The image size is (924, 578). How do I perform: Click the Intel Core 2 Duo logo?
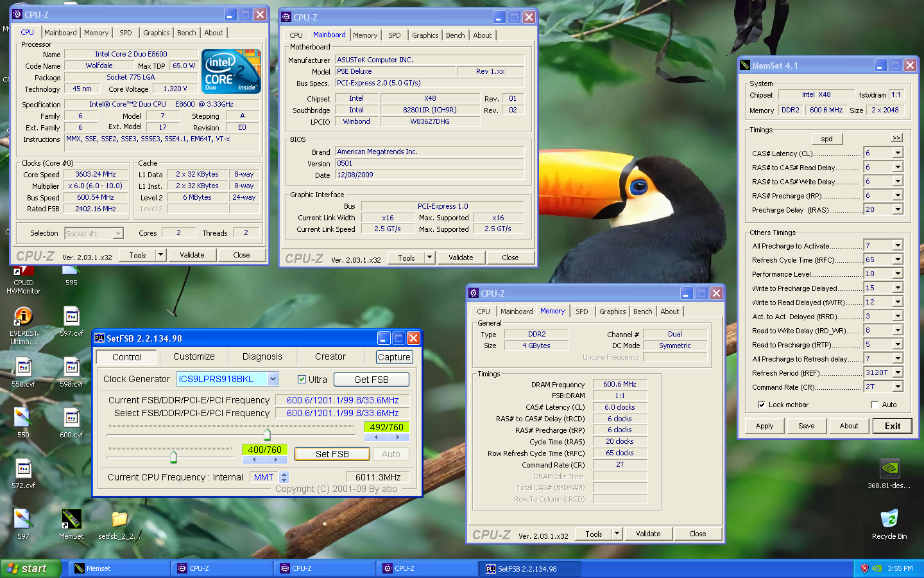tap(232, 71)
